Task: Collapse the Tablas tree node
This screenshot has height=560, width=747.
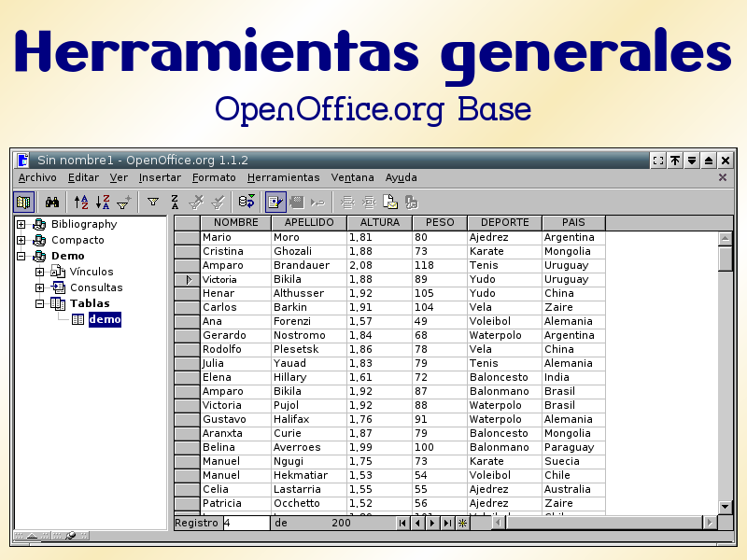Action: click(39, 303)
